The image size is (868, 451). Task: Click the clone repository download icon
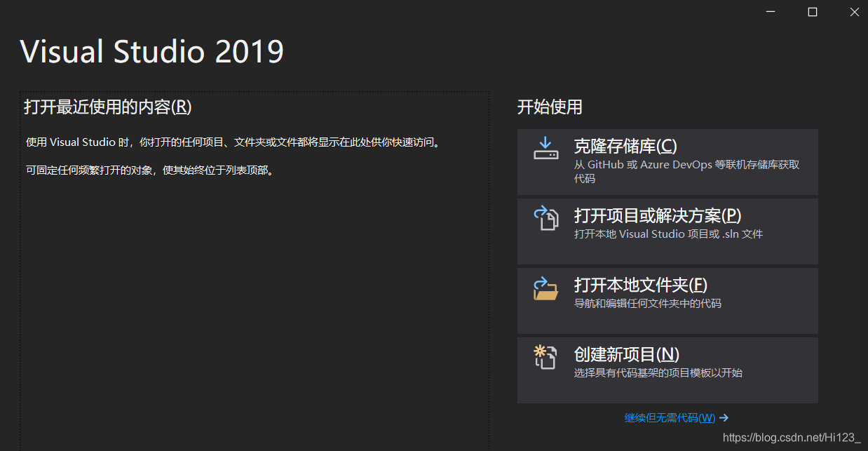[x=545, y=148]
